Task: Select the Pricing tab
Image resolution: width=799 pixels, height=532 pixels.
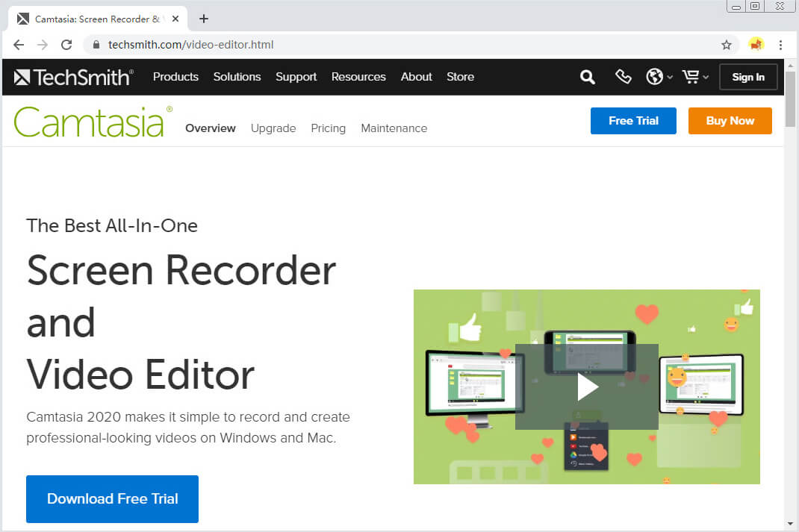Action: (328, 128)
